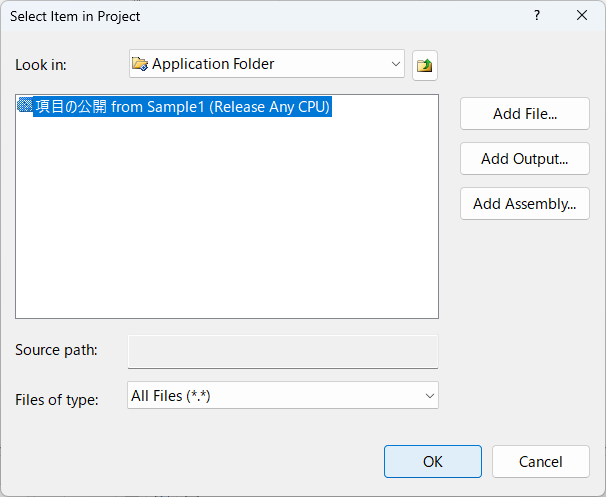Click the output icon beside the Sample1 item
Viewport: 606px width, 497px height.
coord(25,106)
